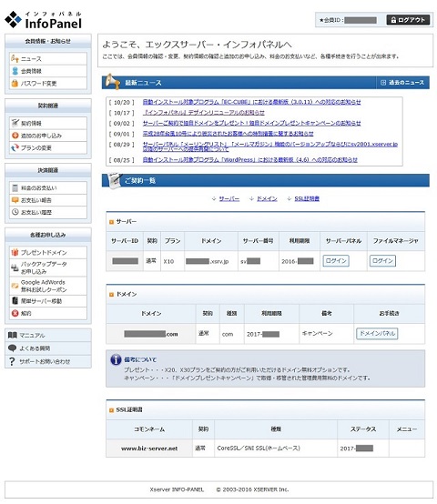Click ログイン under サーバーパネル

[336, 261]
